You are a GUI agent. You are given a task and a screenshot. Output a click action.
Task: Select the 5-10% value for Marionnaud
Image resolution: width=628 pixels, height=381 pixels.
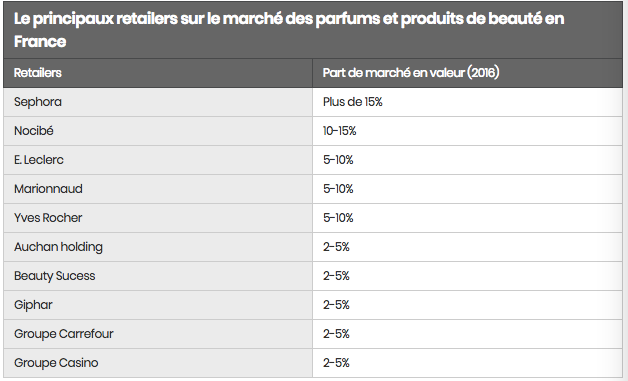(x=338, y=189)
